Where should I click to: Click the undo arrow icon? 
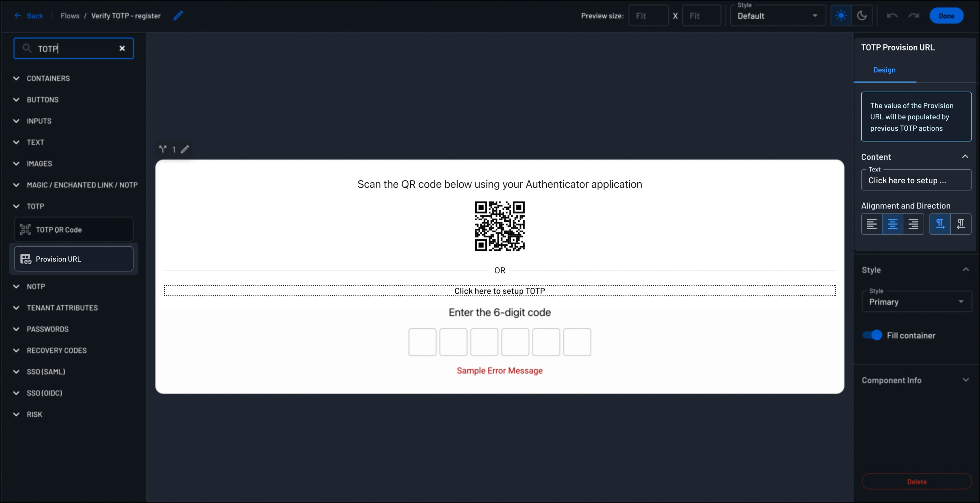(892, 16)
